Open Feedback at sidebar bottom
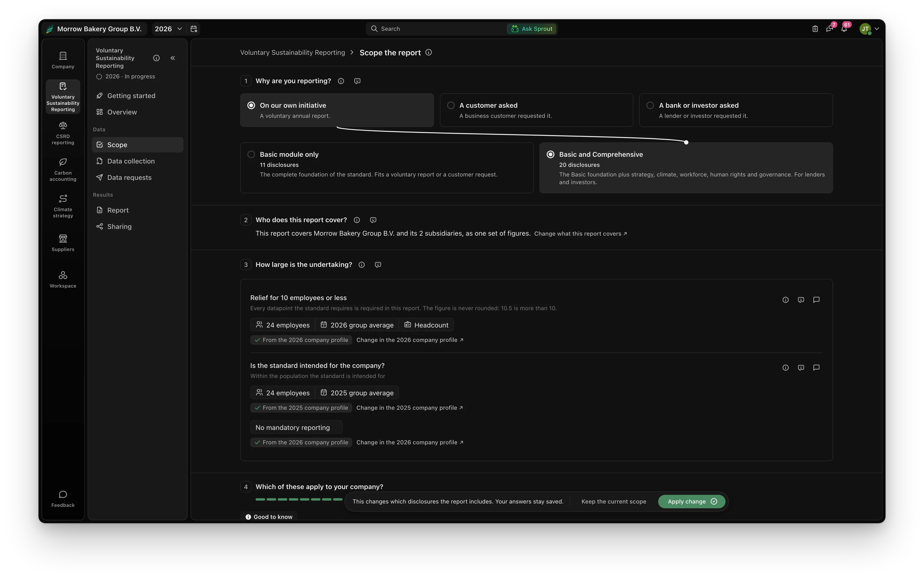 [x=63, y=499]
